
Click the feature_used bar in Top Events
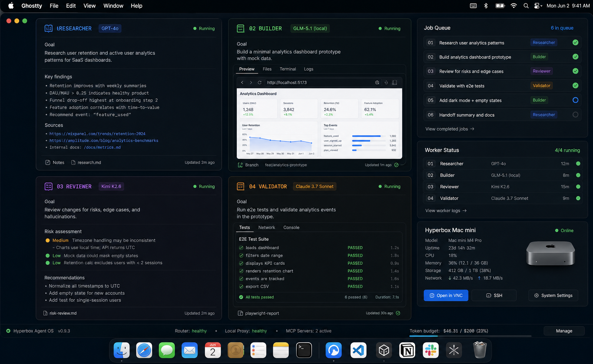(366, 136)
